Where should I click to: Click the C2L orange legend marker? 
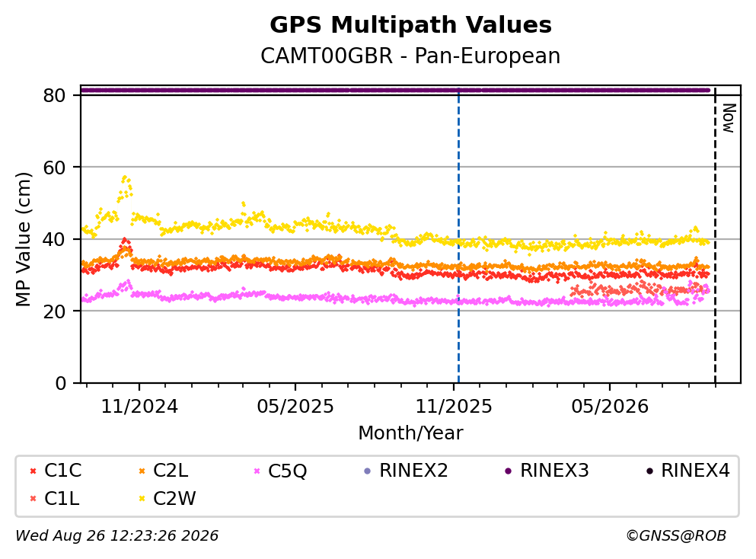tap(142, 471)
